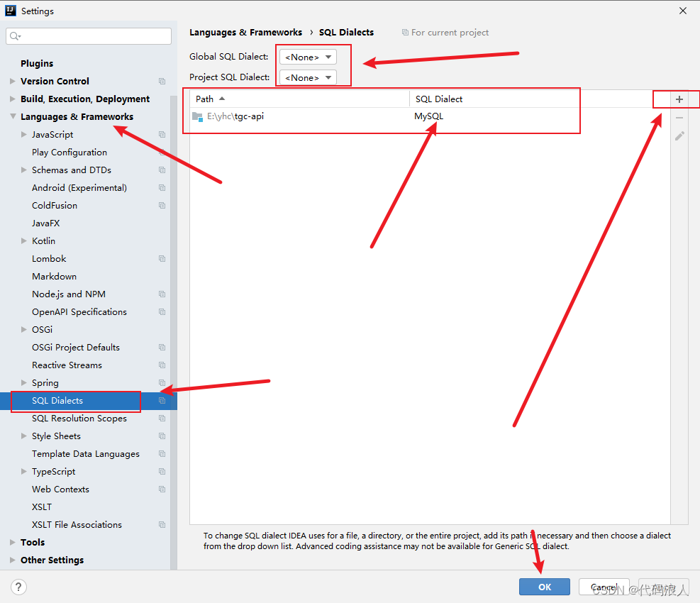Collapse the Languages & Frameworks section
Viewport: 700px width, 603px height.
tap(13, 116)
